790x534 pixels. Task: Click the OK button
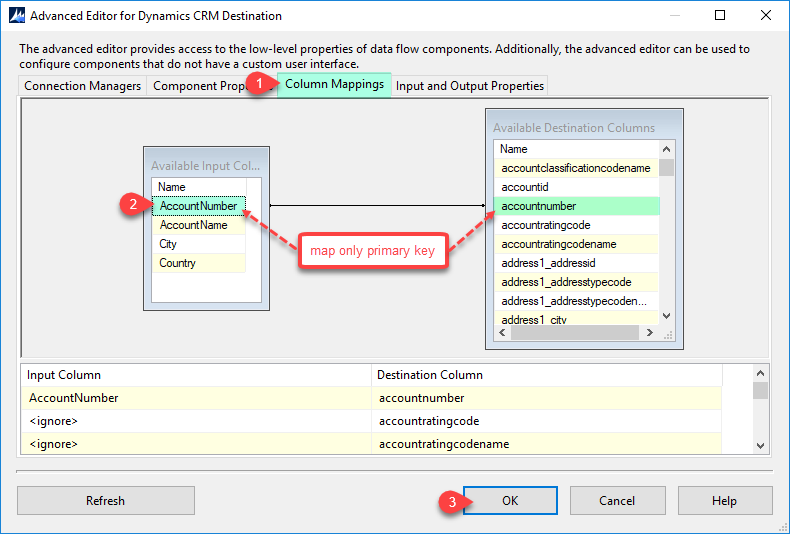point(510,501)
